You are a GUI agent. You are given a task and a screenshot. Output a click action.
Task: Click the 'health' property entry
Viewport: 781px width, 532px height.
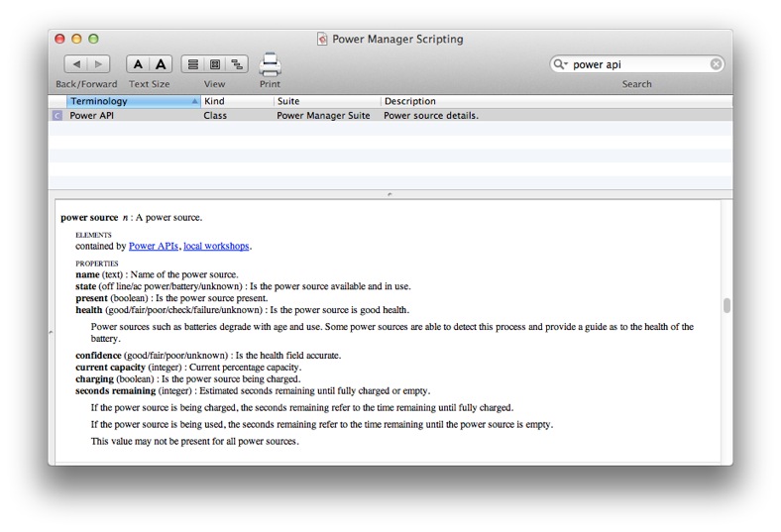click(x=243, y=309)
